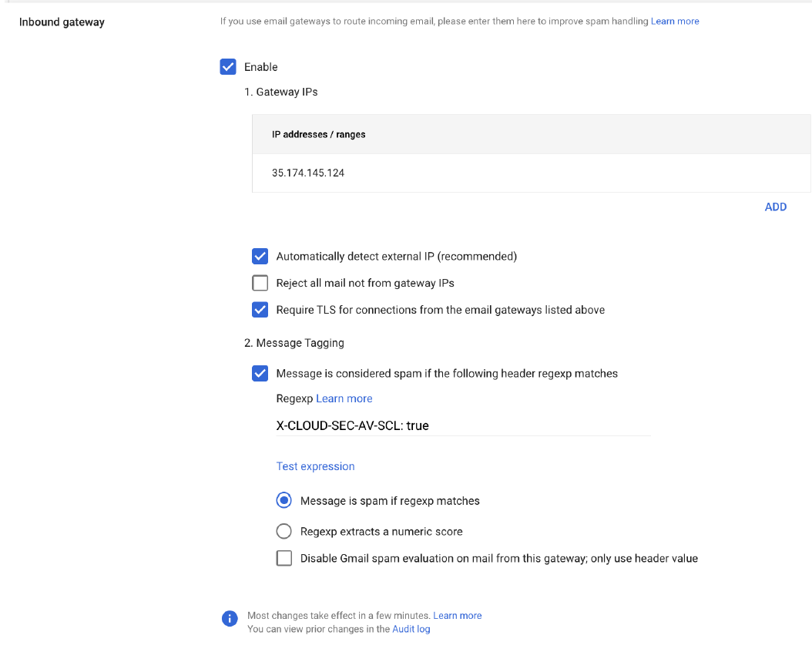Check Disable Gmail spam evaluation option
Viewport: 812px width, 652px height.
coord(284,558)
